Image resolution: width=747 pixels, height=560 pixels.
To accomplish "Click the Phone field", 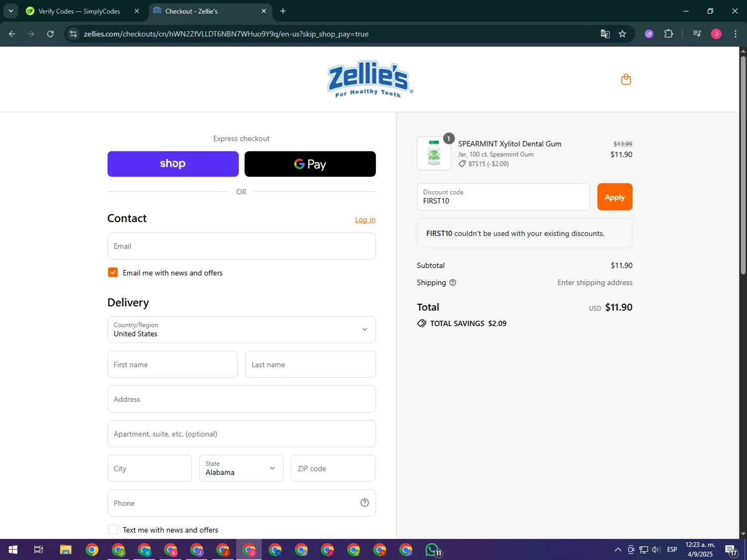I will 242,503.
